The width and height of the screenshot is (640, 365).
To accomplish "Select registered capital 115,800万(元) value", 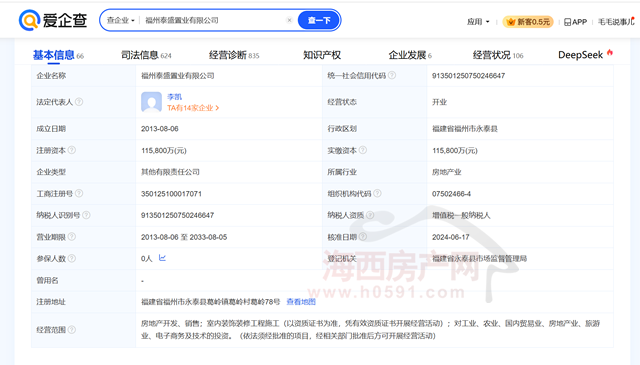I will pyautogui.click(x=164, y=151).
